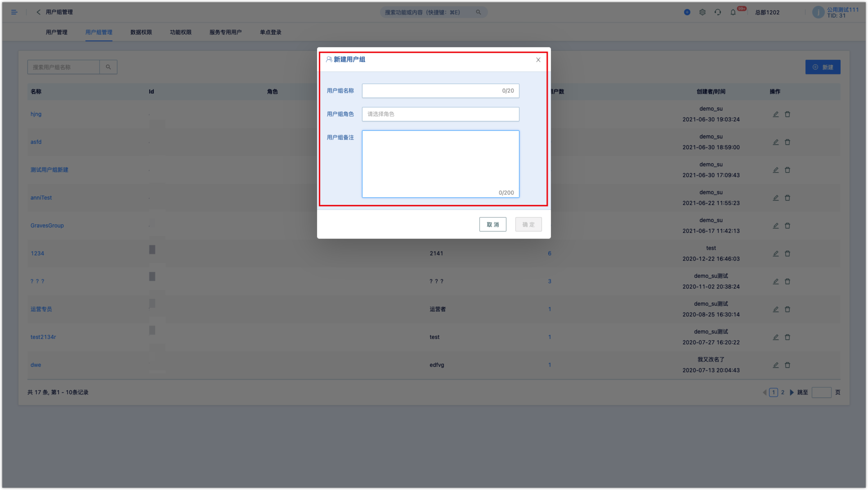Screen dimensions: 868x490
Task: Click the blue plus circle icon in header
Action: pos(687,12)
